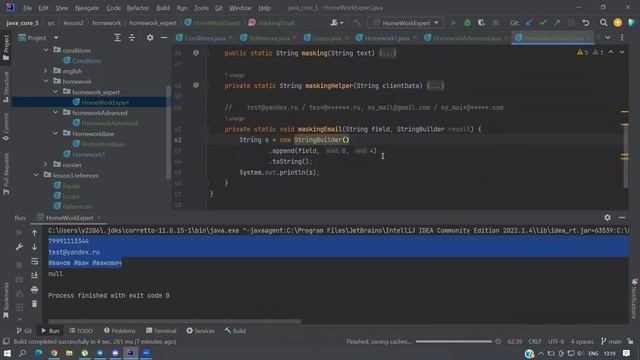Screen dimensions: 640x360
Task: Open the File menu
Action: pyautogui.click(x=27, y=8)
